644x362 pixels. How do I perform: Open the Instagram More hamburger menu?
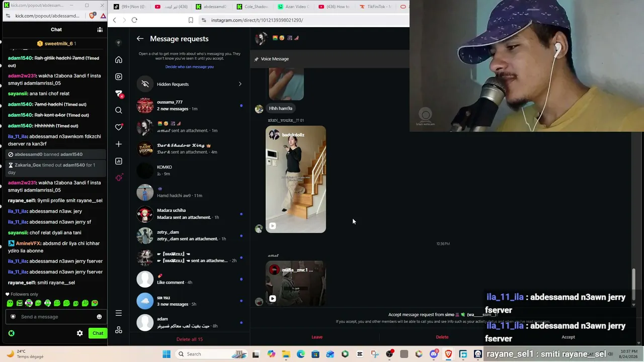pos(119,313)
